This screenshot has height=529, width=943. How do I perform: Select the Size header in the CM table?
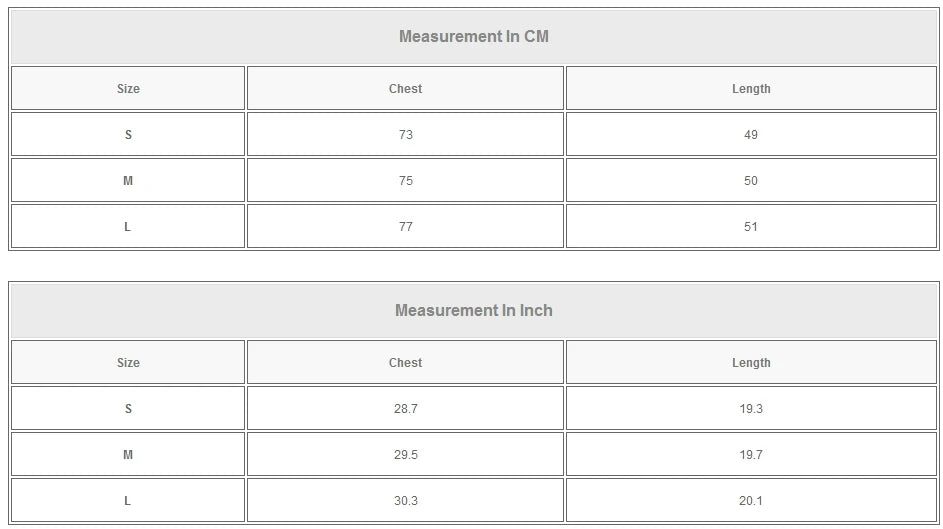pyautogui.click(x=128, y=89)
